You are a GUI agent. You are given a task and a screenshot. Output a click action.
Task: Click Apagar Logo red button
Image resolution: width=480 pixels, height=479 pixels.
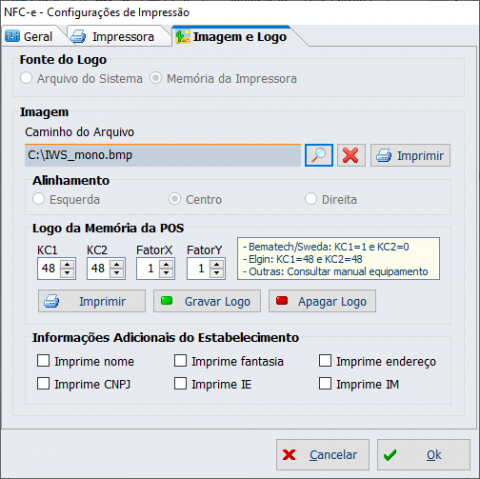coord(322,301)
